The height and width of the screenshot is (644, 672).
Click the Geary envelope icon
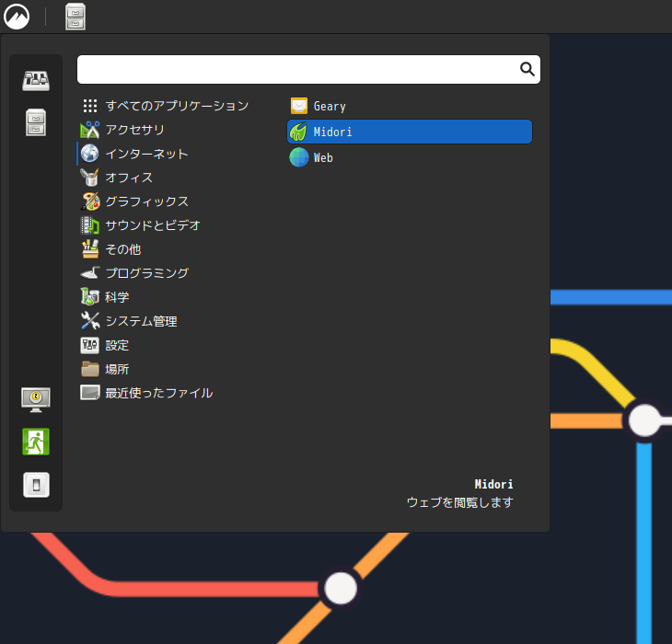pos(299,106)
